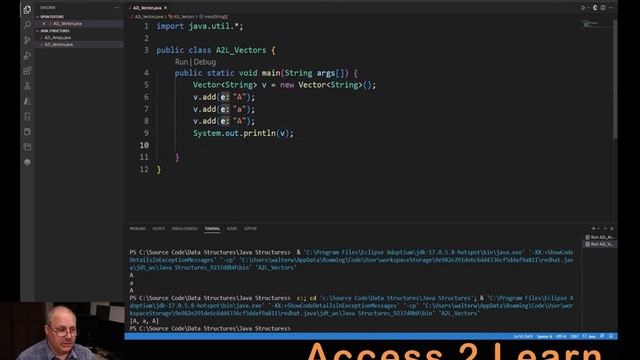Click the A2L_Vectors.java breadcrumb segment
This screenshot has height=360, width=640.
tap(149, 17)
